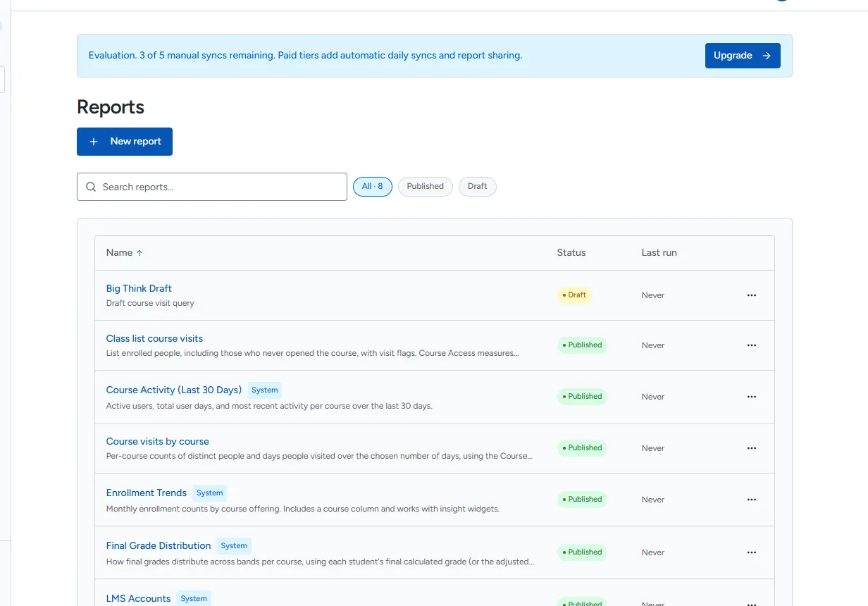Click the search magnifier icon

coord(91,187)
